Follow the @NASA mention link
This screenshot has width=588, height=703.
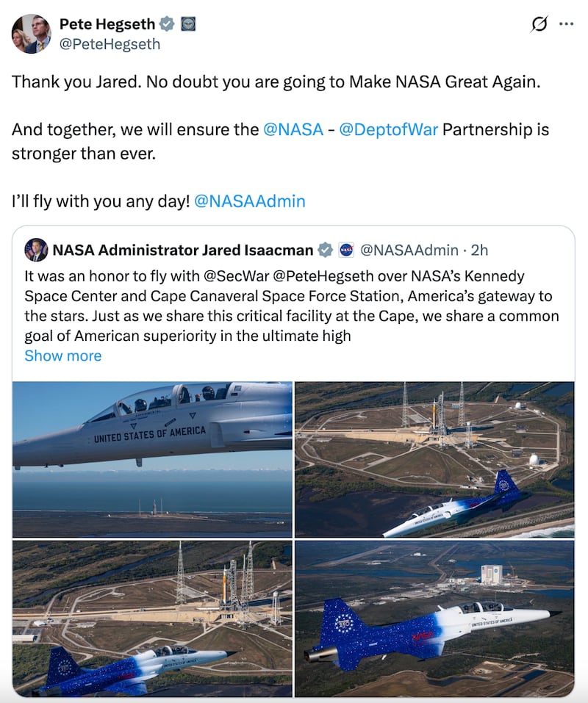tap(293, 130)
